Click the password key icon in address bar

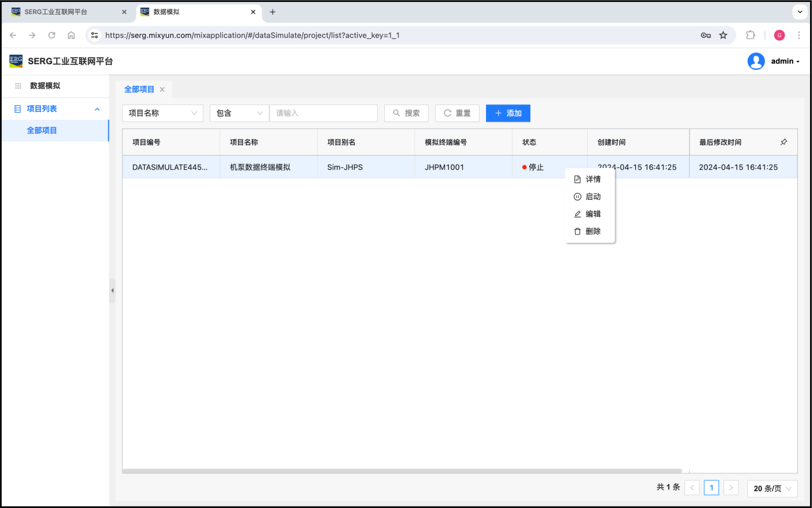tap(706, 35)
